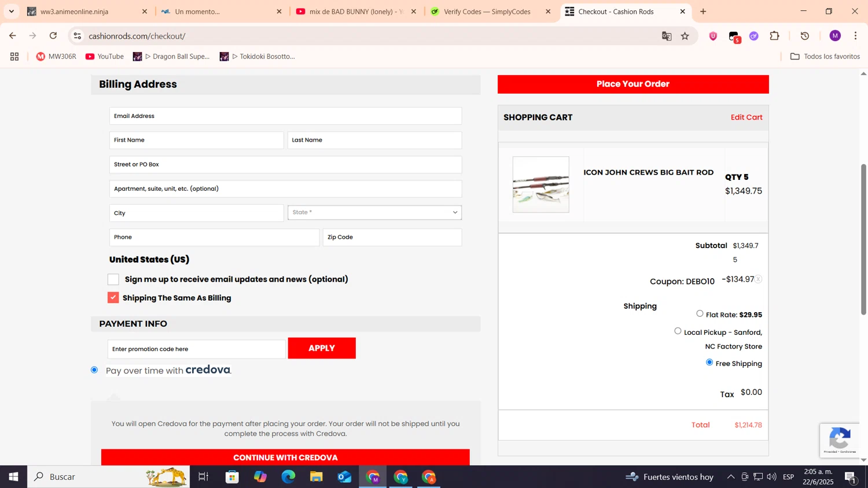The image size is (868, 488).
Task: Apply the promotion code
Action: pos(322,348)
